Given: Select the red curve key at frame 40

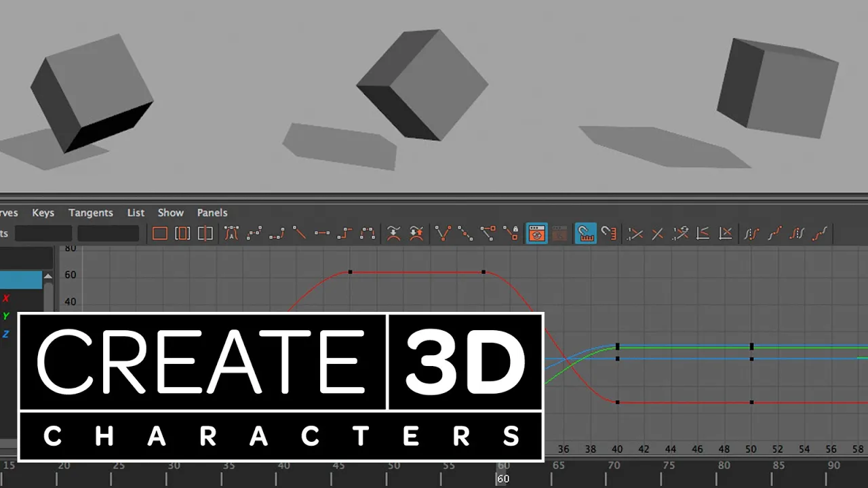Looking at the screenshot, I should click(x=618, y=403).
